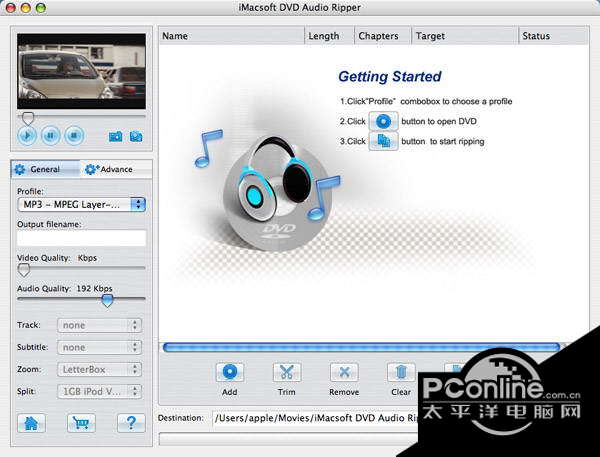Switch to the Advance tab
Viewport: 600px width, 457px height.
pyautogui.click(x=116, y=169)
